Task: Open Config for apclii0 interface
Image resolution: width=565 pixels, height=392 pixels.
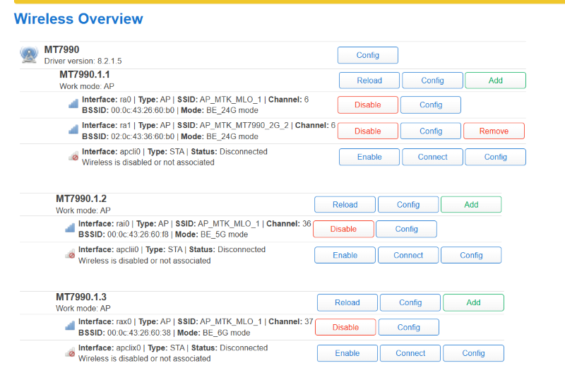Action: click(471, 255)
